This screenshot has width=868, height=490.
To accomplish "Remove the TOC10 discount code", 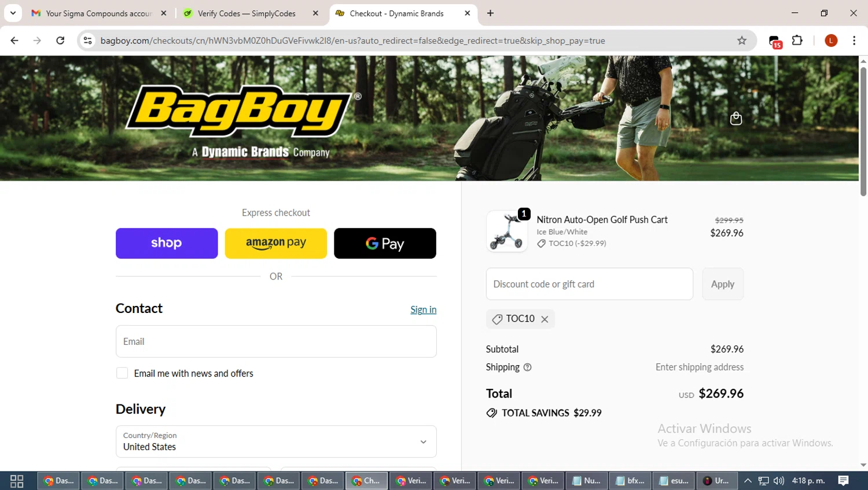I will (545, 319).
